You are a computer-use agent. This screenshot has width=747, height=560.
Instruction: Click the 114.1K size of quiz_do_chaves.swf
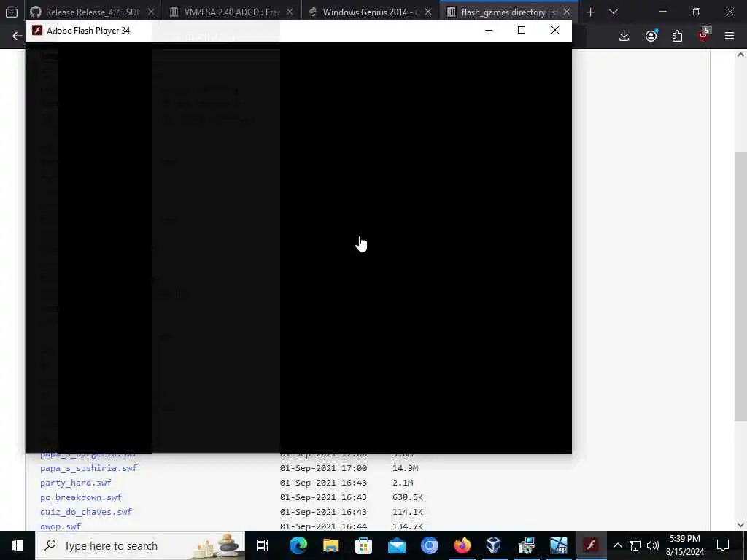coord(407,511)
